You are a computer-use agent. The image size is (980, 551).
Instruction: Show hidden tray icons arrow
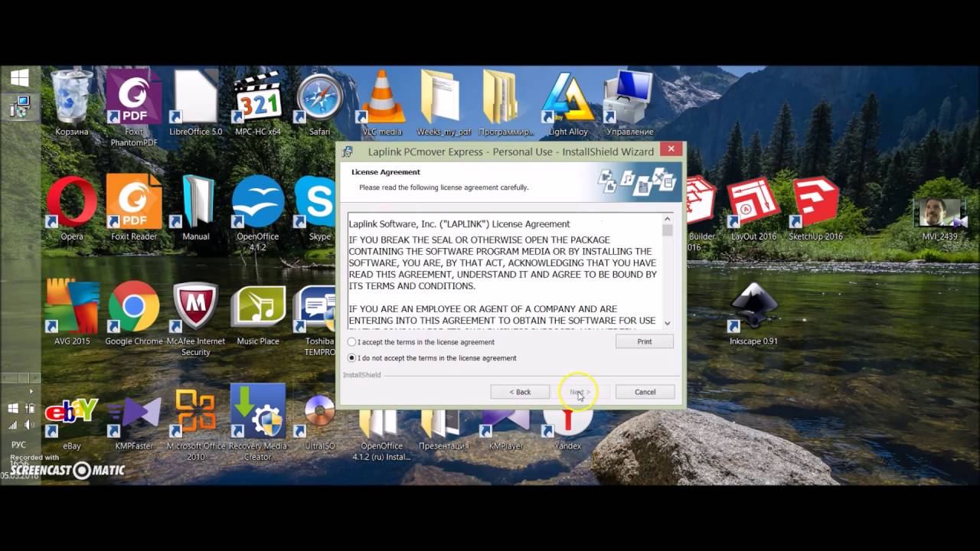point(31,392)
